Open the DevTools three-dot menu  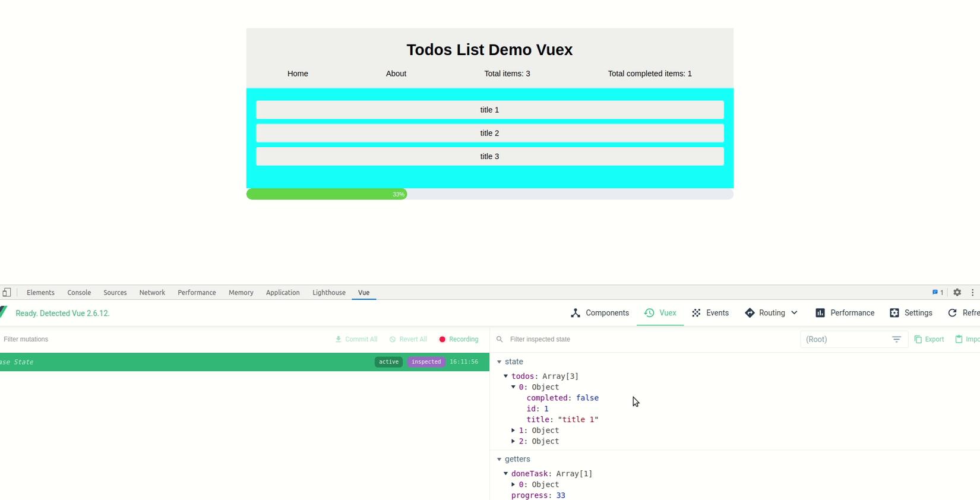[972, 292]
